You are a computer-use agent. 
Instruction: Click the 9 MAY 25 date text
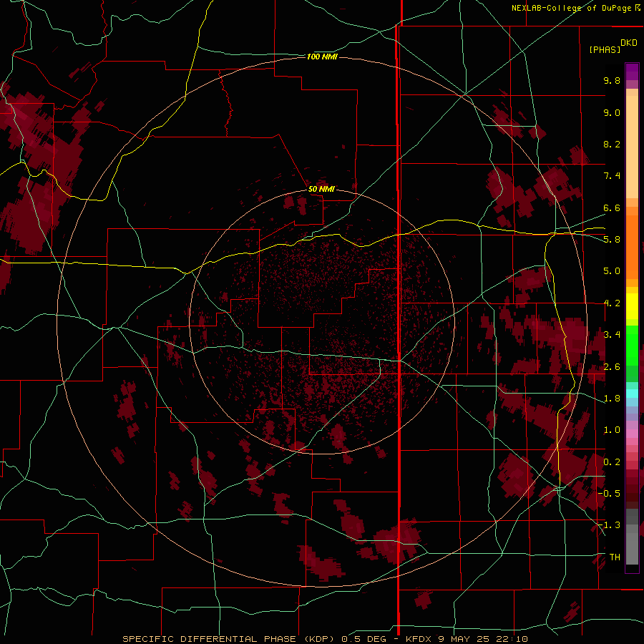[x=464, y=639]
